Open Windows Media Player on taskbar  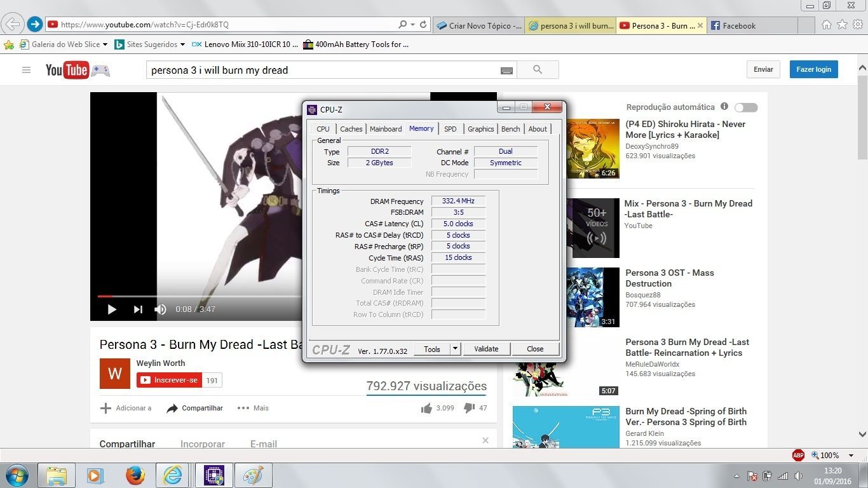click(x=95, y=475)
